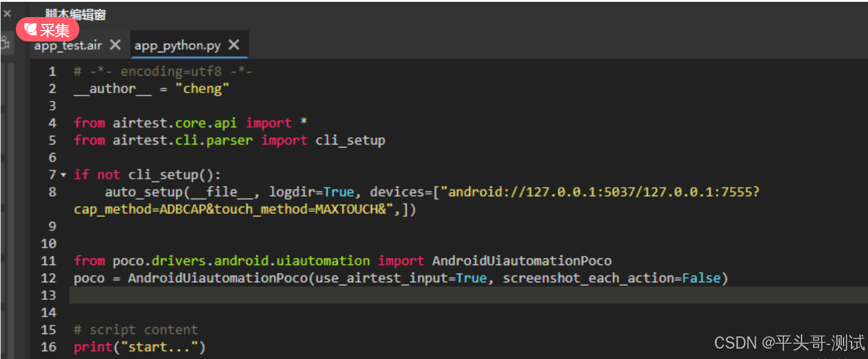This screenshot has height=359, width=868.
Task: Click the "if not cli_setup():" statement
Action: tap(148, 175)
